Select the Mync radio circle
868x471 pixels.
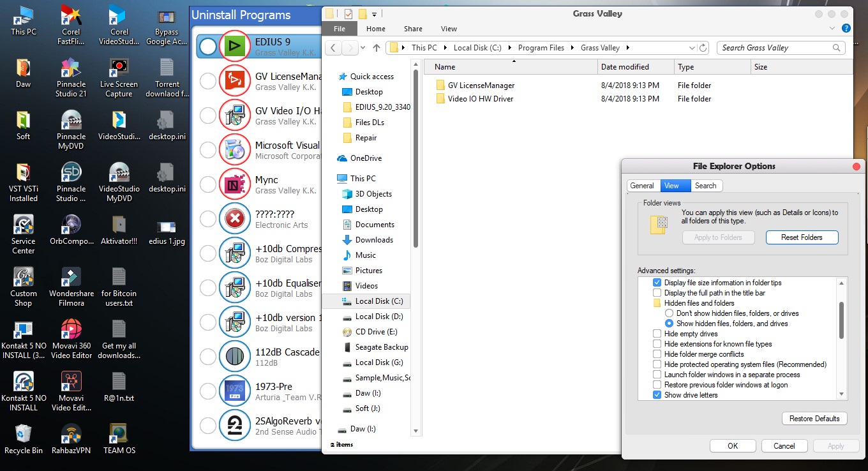pos(208,184)
